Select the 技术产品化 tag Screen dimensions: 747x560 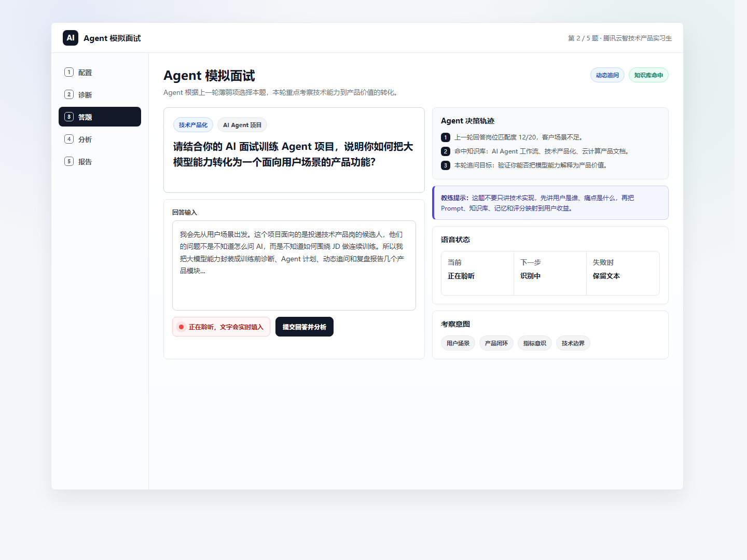[x=193, y=125]
